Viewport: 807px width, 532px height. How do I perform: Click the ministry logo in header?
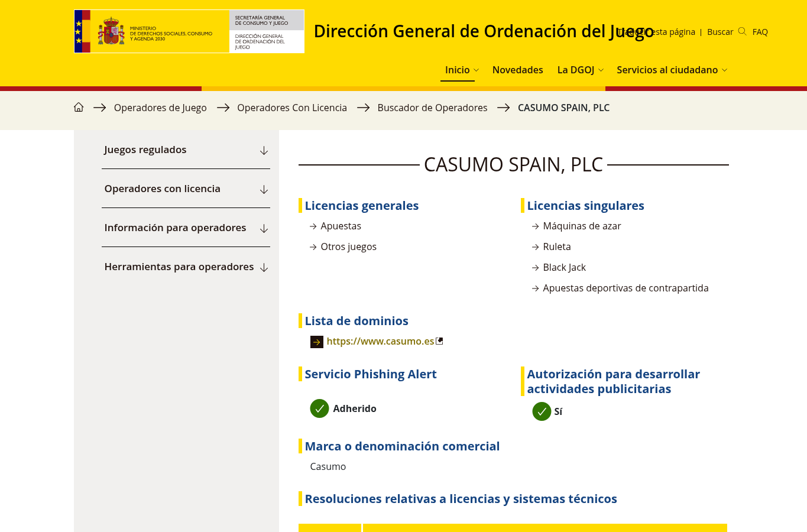coord(189,31)
